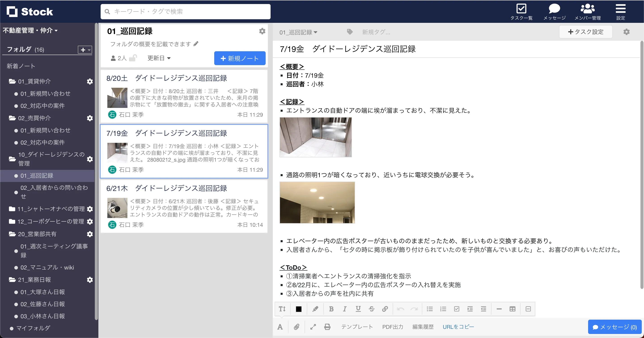Toggle underline formatting
644x338 pixels.
click(358, 309)
